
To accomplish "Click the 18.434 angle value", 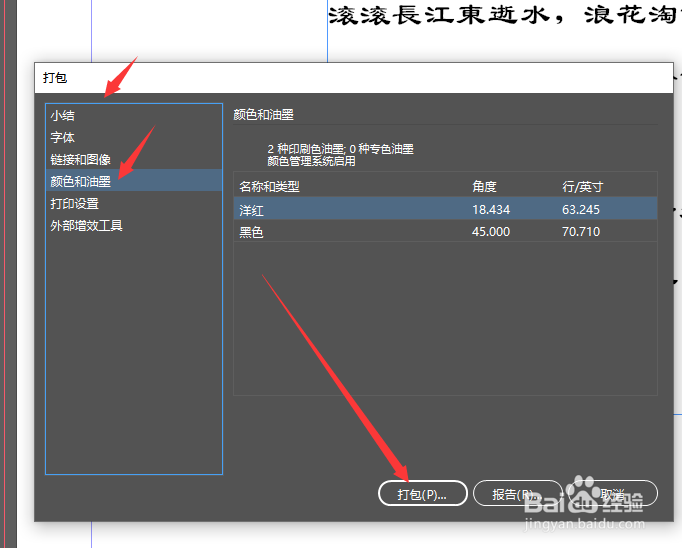I will [491, 210].
